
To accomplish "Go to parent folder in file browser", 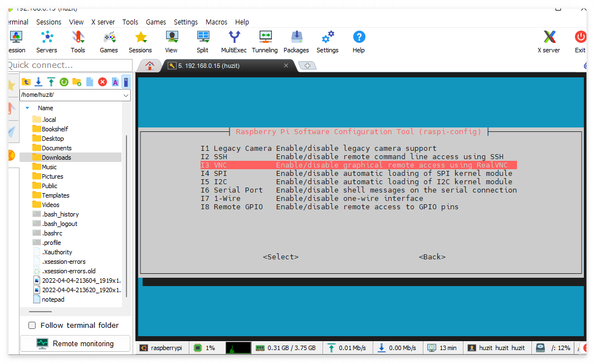I will [26, 82].
